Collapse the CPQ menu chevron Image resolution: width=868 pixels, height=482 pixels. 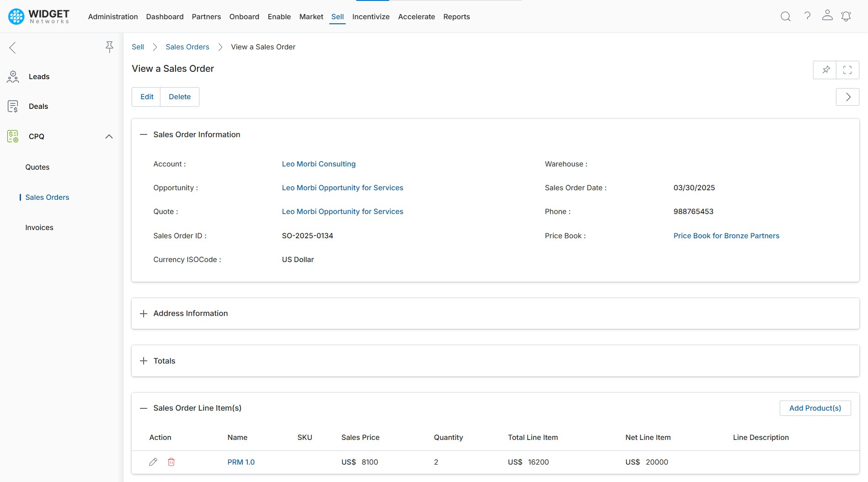click(109, 136)
